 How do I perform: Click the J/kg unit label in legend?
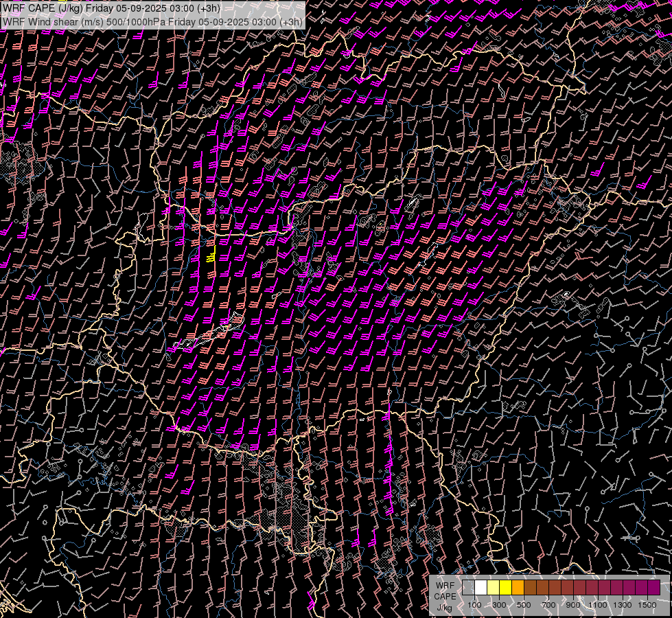tap(445, 608)
